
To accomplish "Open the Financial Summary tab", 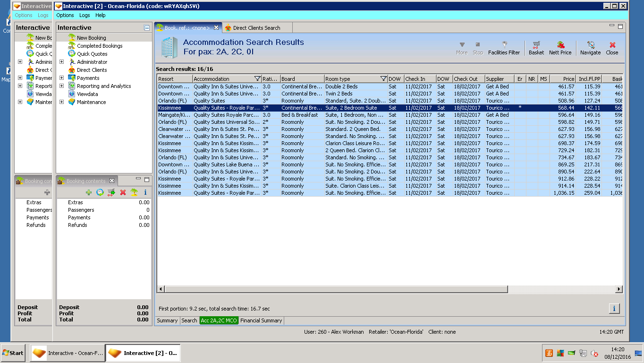I will click(x=261, y=320).
